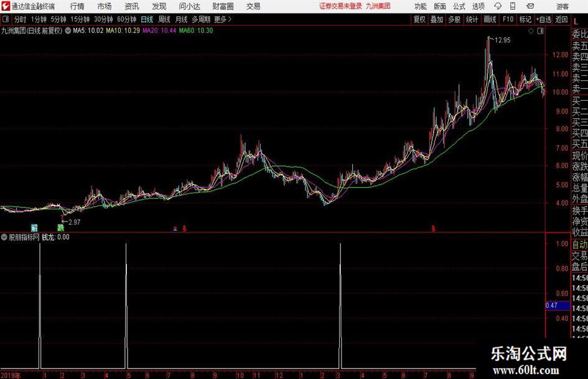Switch to the 分时 chart tab
The image size is (588, 379).
[20, 19]
